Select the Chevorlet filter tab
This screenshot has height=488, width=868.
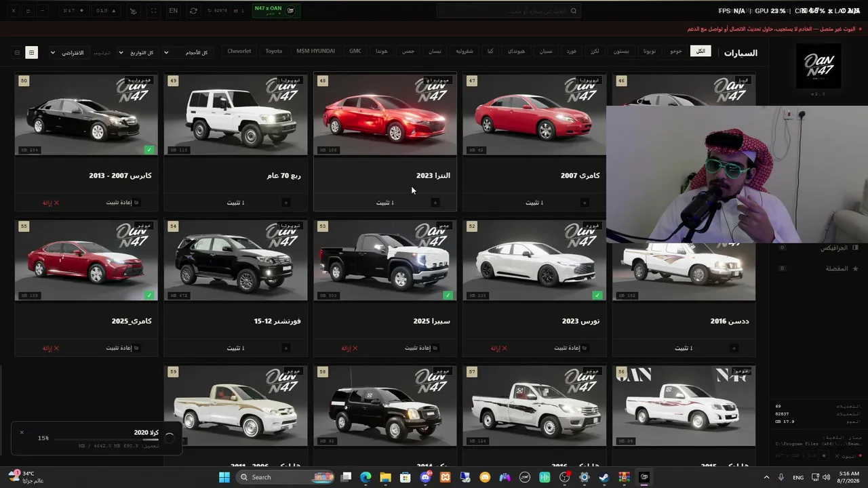tap(239, 52)
